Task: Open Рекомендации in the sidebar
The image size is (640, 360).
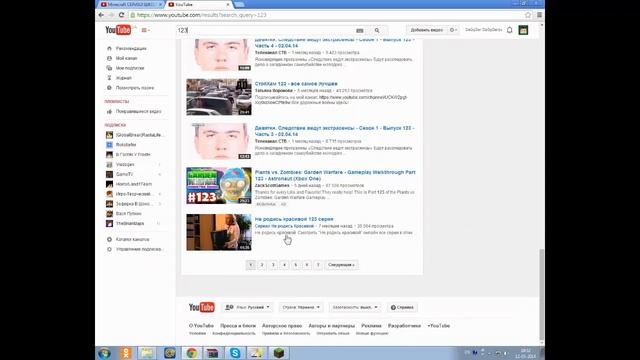Action: (131, 49)
